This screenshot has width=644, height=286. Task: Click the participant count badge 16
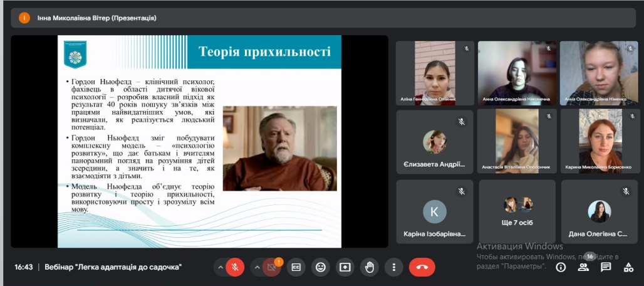589,257
